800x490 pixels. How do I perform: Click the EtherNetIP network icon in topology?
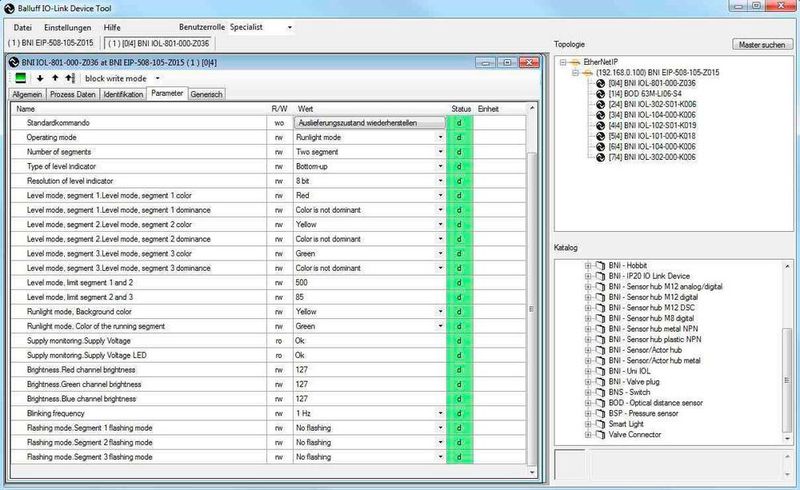coord(576,62)
